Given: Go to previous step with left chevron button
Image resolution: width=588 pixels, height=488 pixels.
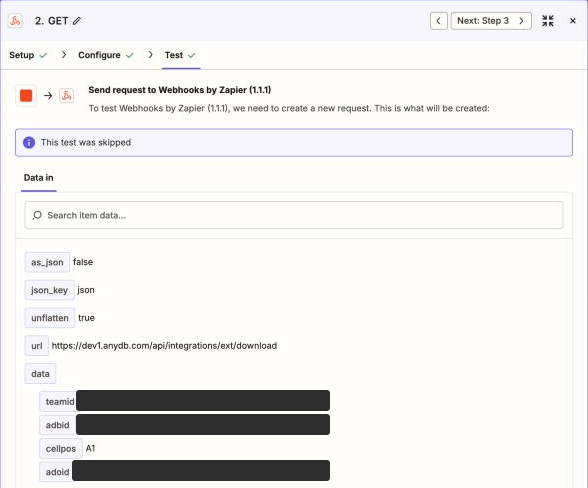Looking at the screenshot, I should click(x=438, y=21).
